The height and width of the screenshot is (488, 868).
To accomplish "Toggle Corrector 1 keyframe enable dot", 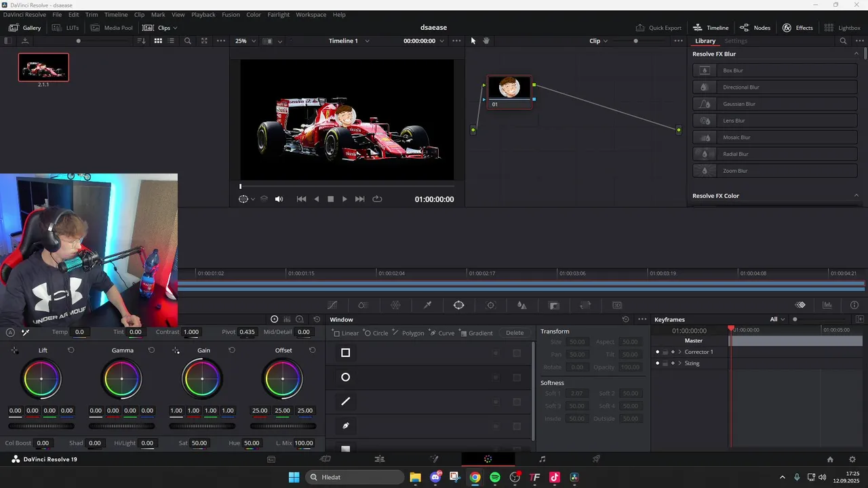I will pyautogui.click(x=657, y=352).
